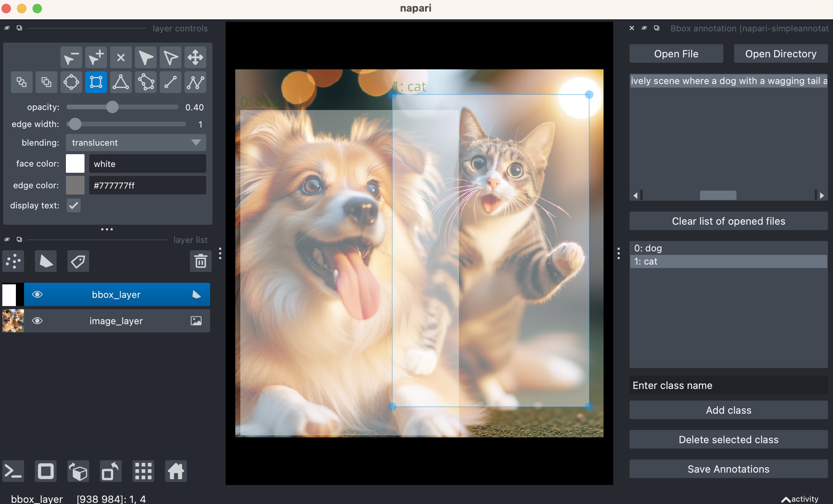Select the rectangle shape tool
The height and width of the screenshot is (504, 833).
(96, 82)
